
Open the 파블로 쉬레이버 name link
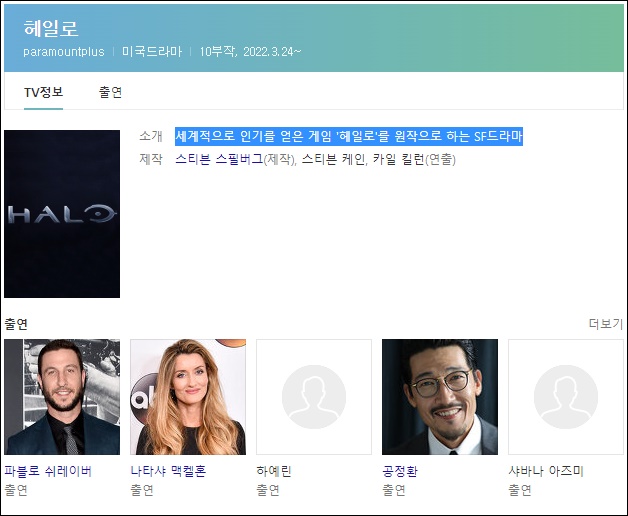tap(48, 471)
